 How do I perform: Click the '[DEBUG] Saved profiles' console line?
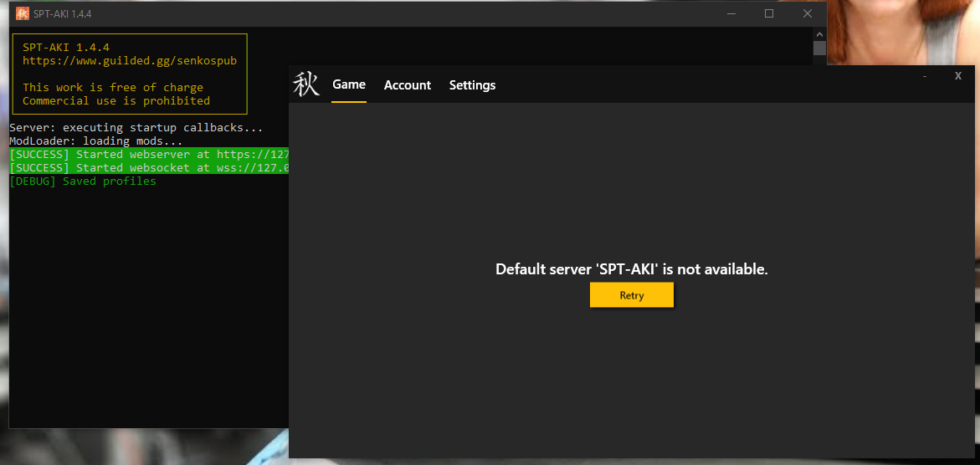pos(83,181)
